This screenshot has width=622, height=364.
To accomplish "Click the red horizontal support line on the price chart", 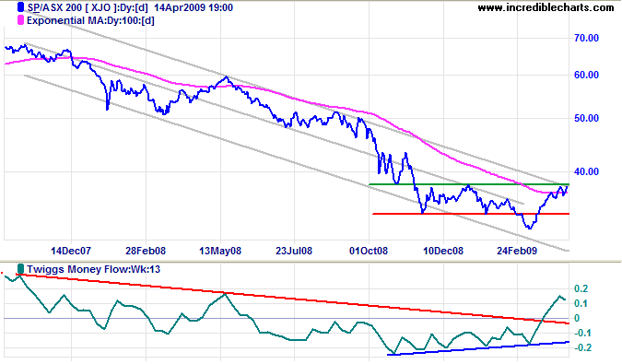I will (471, 214).
